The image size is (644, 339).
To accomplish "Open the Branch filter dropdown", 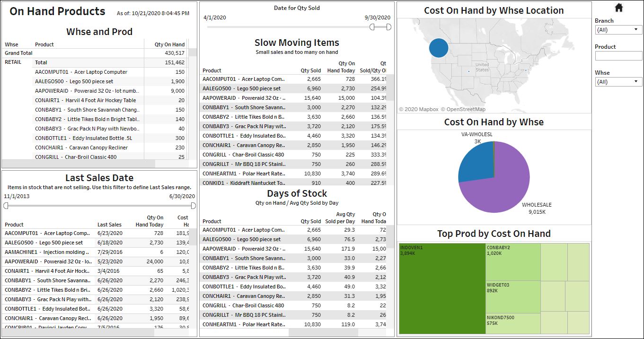I will point(618,30).
